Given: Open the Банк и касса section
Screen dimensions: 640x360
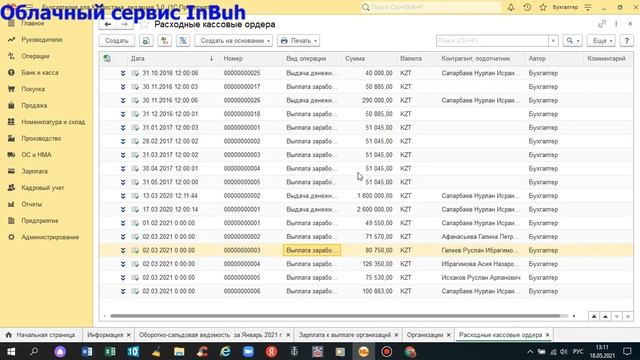Looking at the screenshot, I should (x=40, y=72).
